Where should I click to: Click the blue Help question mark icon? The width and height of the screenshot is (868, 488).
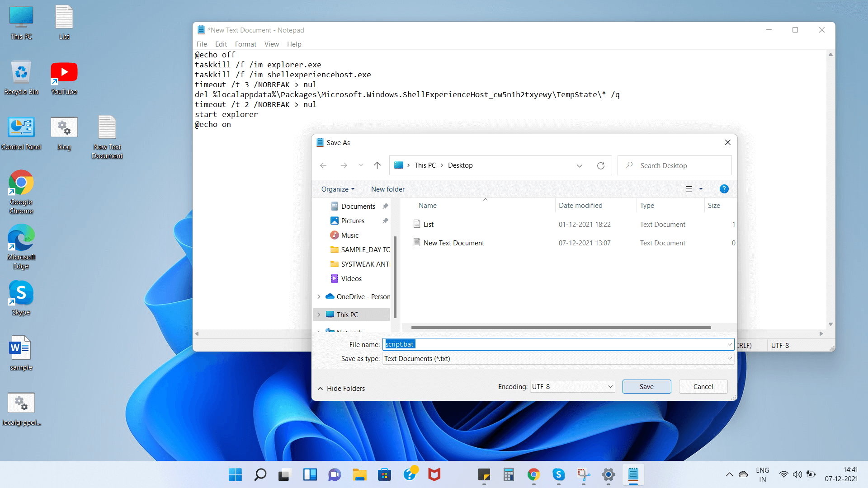[724, 189]
